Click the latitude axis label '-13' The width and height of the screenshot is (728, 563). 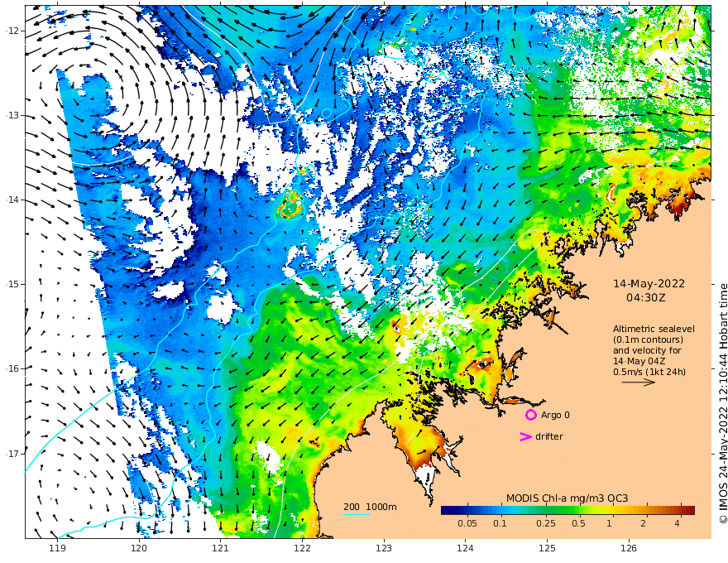[x=12, y=116]
